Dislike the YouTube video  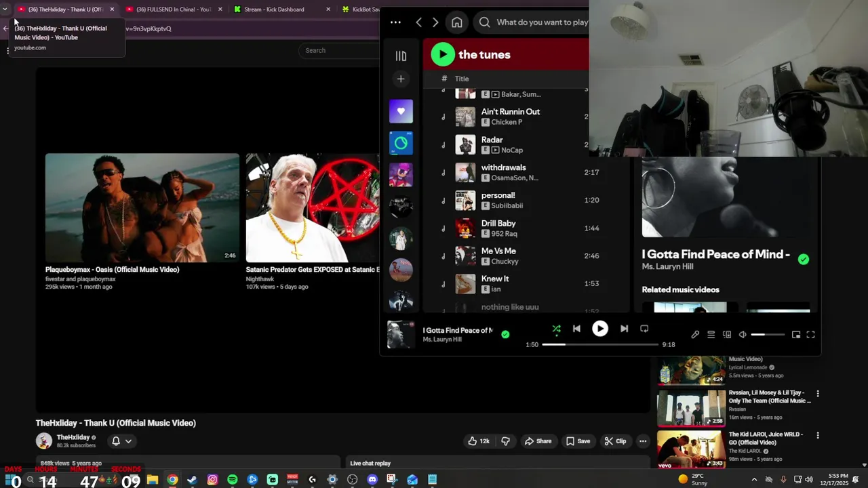pos(506,441)
